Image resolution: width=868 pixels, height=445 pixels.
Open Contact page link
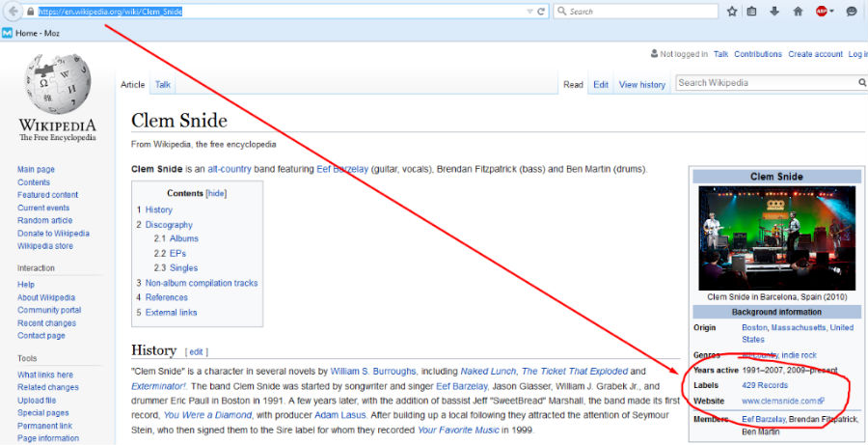(x=41, y=335)
